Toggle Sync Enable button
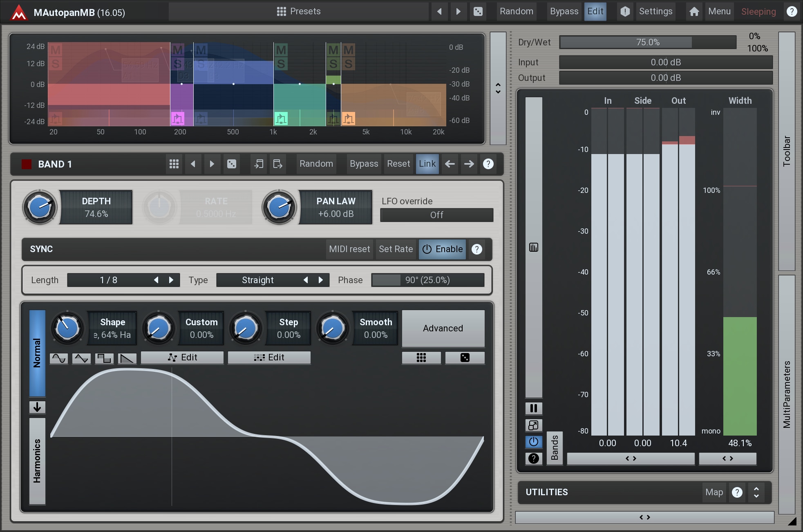Image resolution: width=803 pixels, height=532 pixels. click(443, 249)
